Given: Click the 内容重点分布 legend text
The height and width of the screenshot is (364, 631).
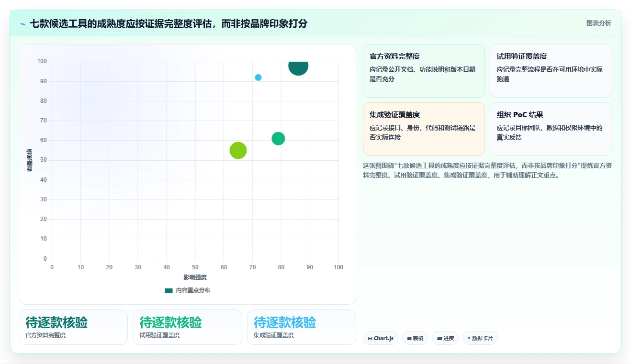Looking at the screenshot, I should 193,290.
